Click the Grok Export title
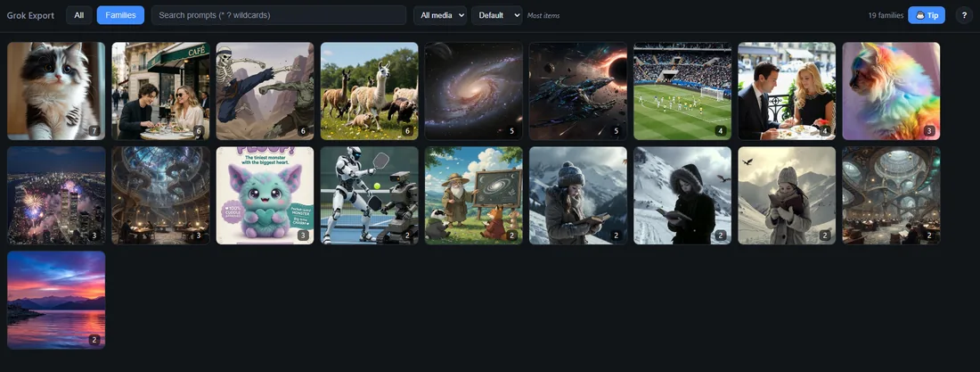Image resolution: width=980 pixels, height=372 pixels. point(30,16)
